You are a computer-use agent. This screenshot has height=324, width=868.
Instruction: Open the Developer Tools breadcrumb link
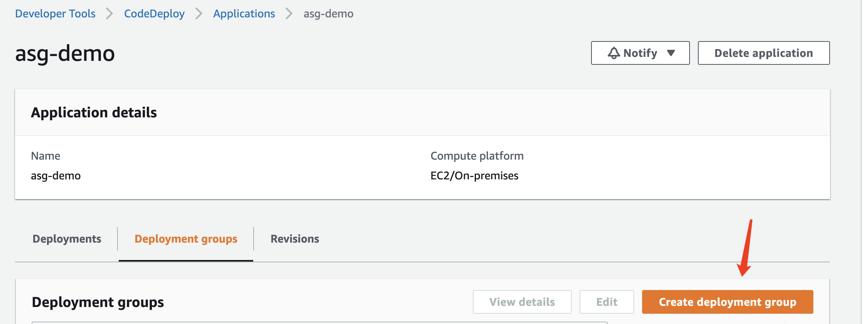point(55,14)
